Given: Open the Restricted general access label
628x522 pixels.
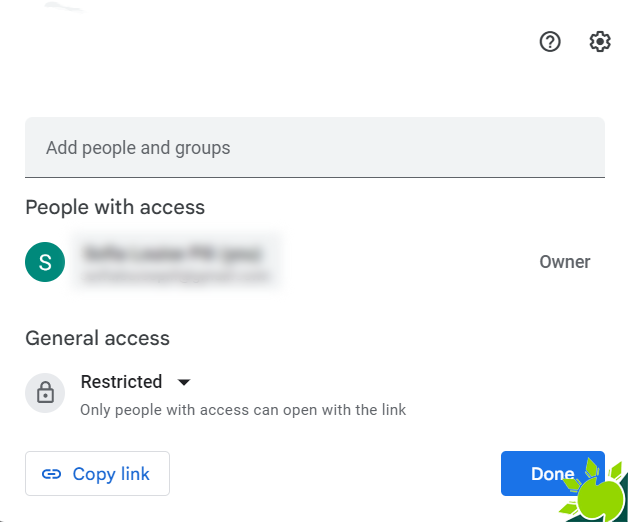Looking at the screenshot, I should point(121,382).
